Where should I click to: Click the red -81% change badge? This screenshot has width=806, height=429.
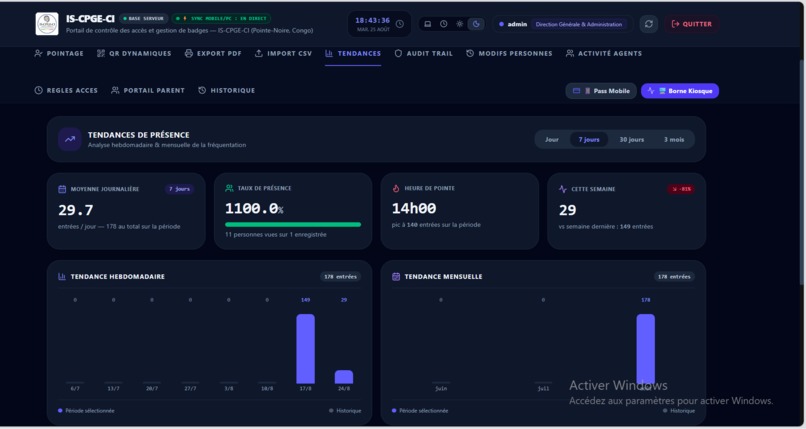pyautogui.click(x=681, y=189)
